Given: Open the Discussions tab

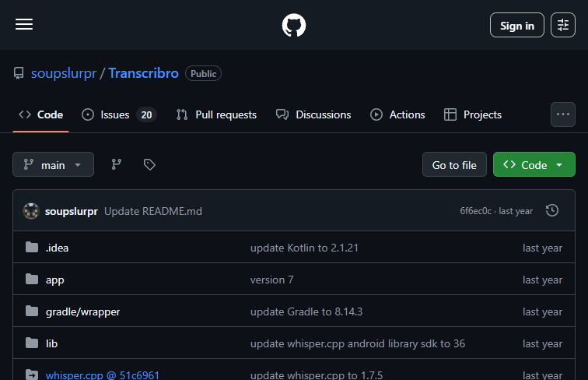Looking at the screenshot, I should 313,114.
